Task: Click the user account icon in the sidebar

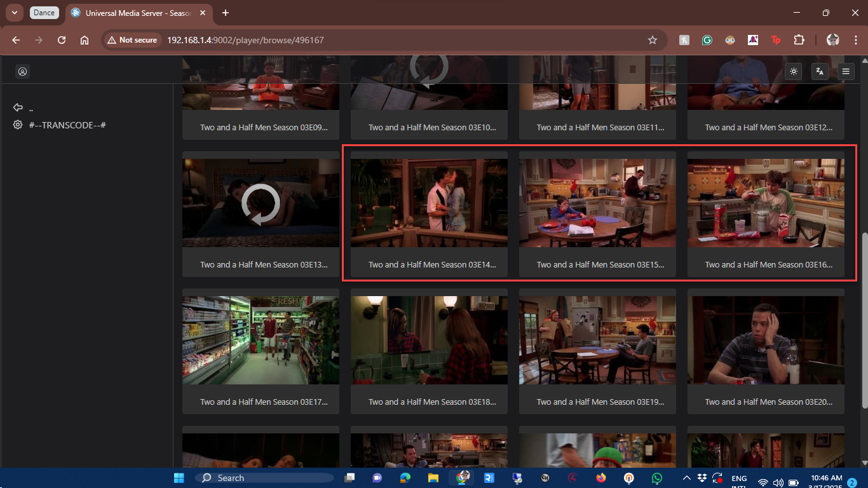Action: [22, 72]
